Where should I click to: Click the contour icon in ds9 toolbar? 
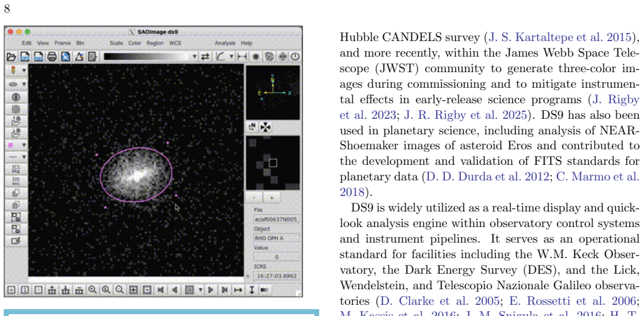coord(269,57)
